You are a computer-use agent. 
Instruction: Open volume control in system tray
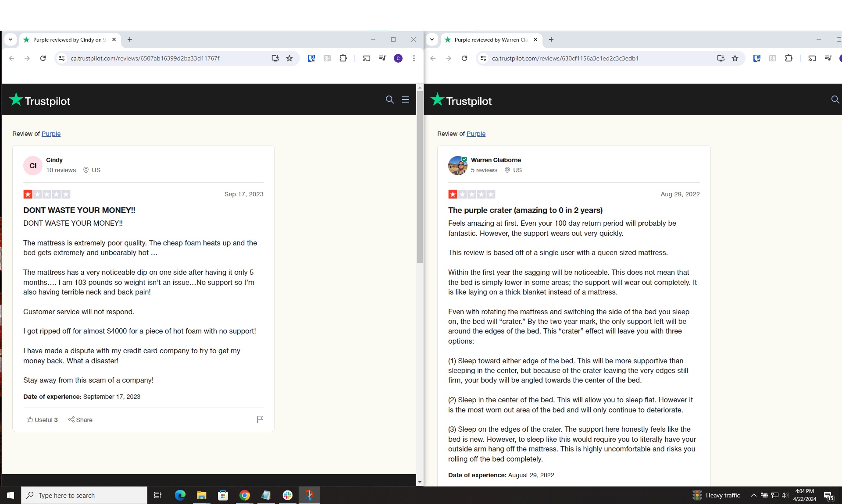(x=785, y=495)
